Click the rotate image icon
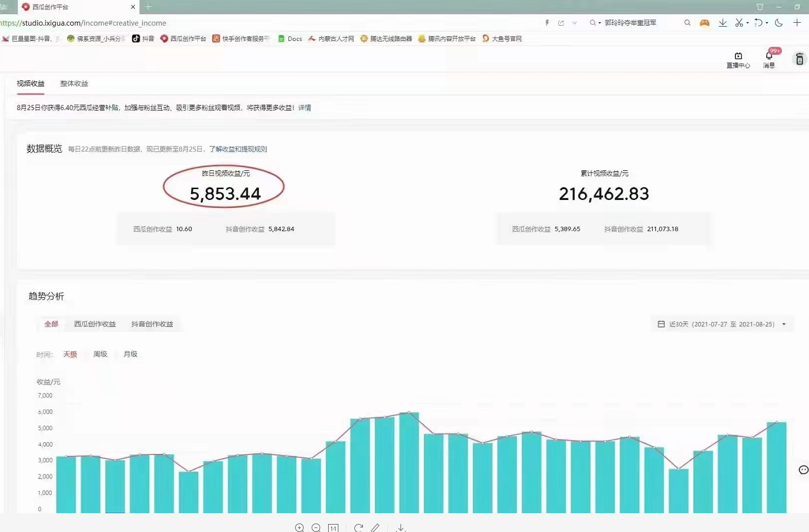This screenshot has height=532, width=809. [x=358, y=528]
